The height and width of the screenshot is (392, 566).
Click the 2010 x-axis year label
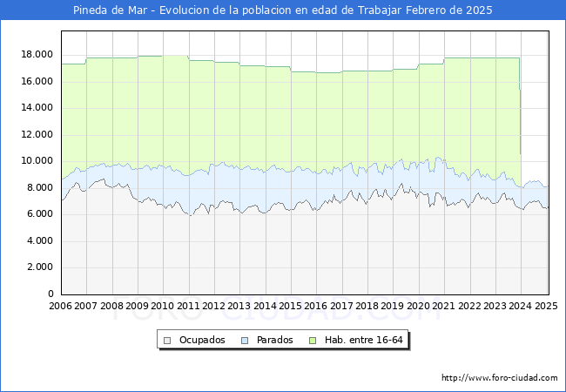tap(163, 306)
